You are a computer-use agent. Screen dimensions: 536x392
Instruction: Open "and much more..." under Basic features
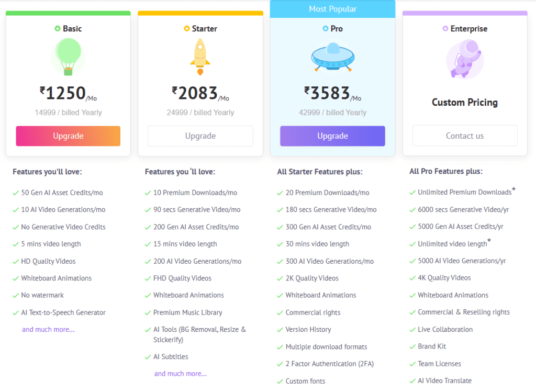point(48,329)
